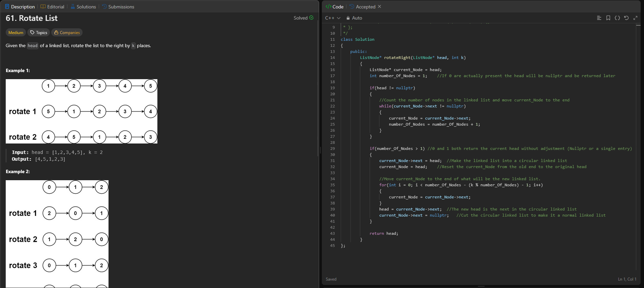The image size is (644, 288).
Task: Click the lock icon beside Auto
Action: 348,18
